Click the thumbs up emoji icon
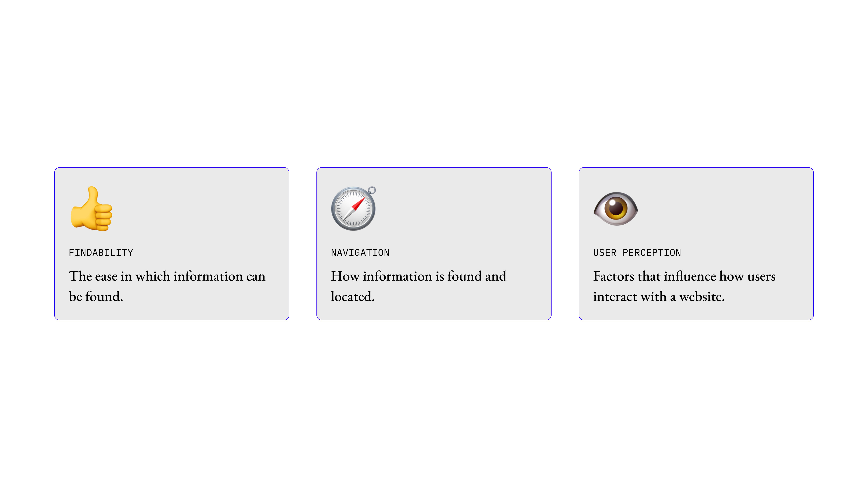 tap(91, 209)
